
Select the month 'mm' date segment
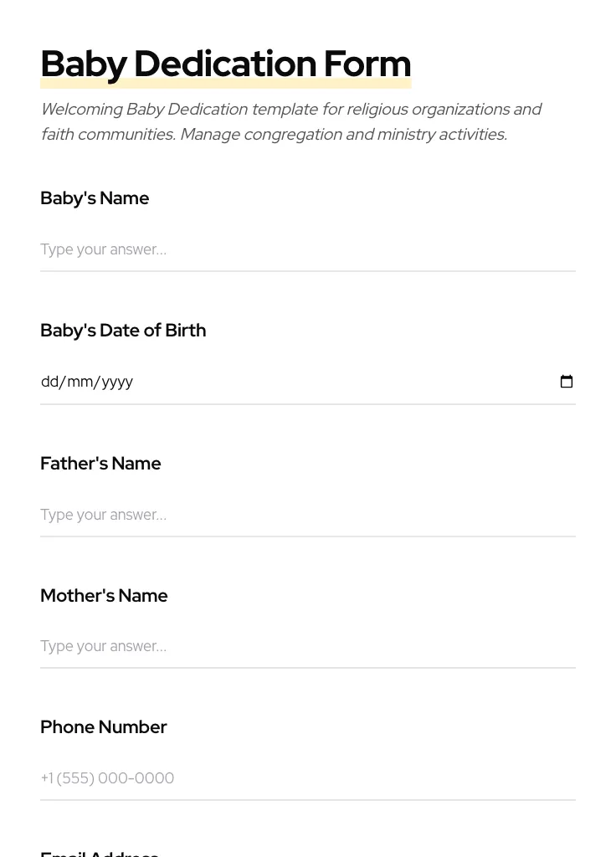(x=80, y=382)
